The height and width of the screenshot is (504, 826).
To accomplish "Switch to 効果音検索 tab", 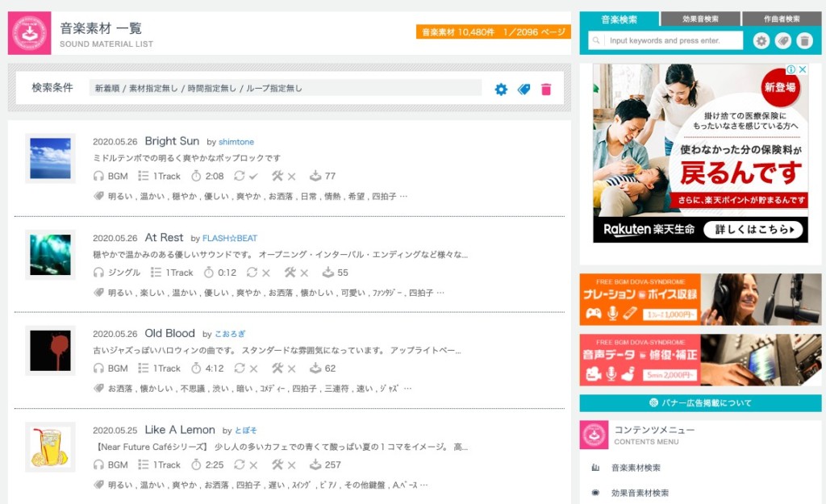I will (x=700, y=19).
